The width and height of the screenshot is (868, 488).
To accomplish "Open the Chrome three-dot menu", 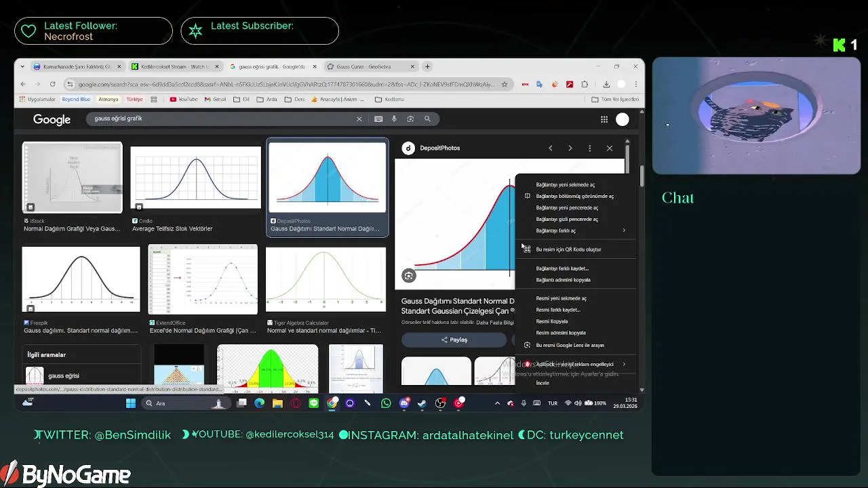I will coord(636,84).
